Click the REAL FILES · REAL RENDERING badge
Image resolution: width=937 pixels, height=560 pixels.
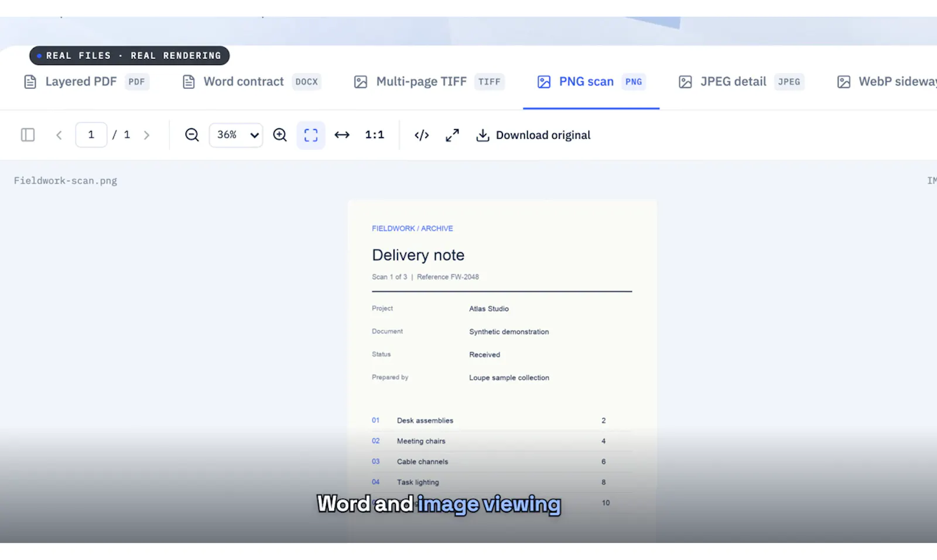coord(129,56)
